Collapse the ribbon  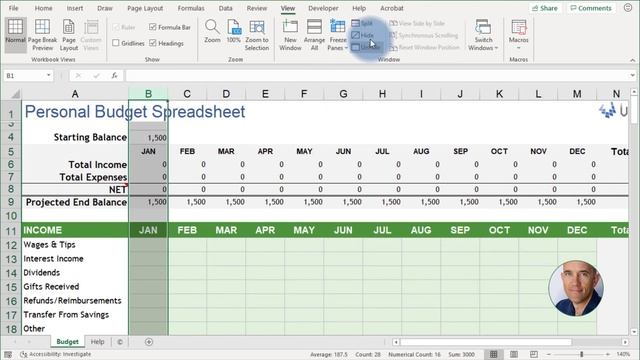(x=632, y=60)
